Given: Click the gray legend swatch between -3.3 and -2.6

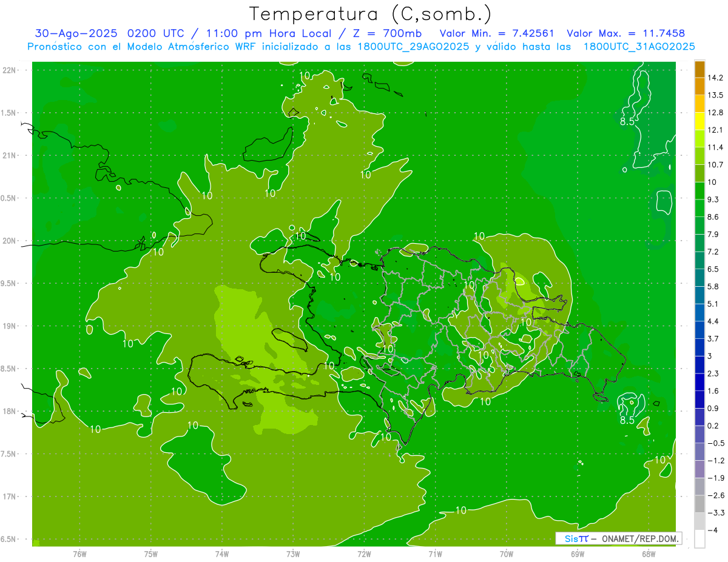Looking at the screenshot, I should click(x=699, y=504).
